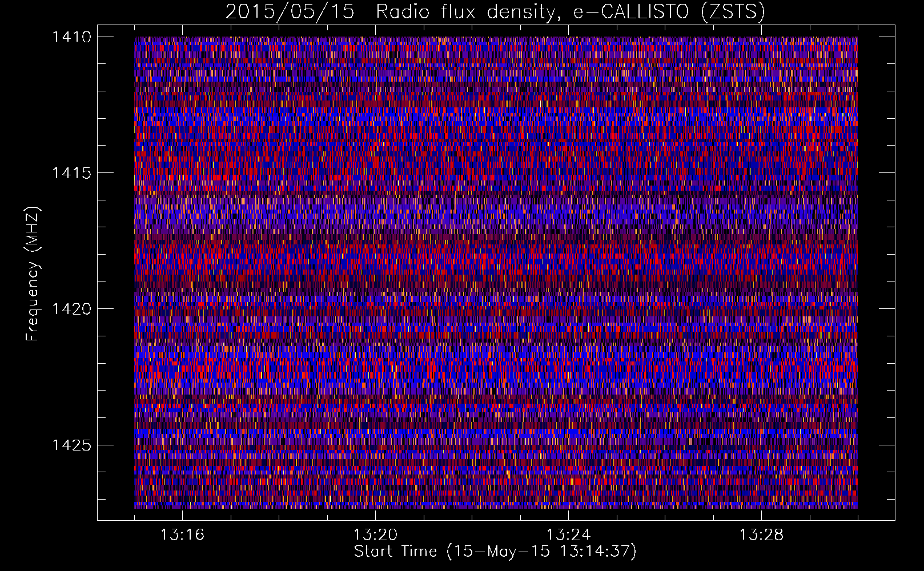Click the 13:28 time axis label
The image size is (924, 571).
[761, 534]
